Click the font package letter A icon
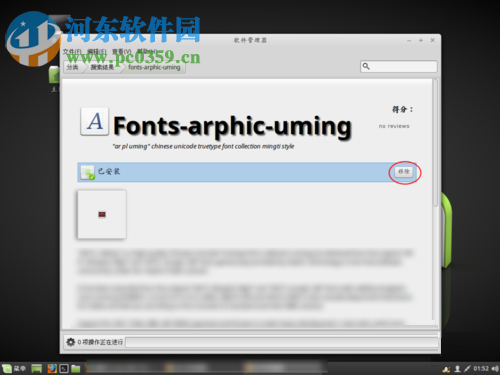Viewport: 500px width, 375px height. tap(95, 121)
